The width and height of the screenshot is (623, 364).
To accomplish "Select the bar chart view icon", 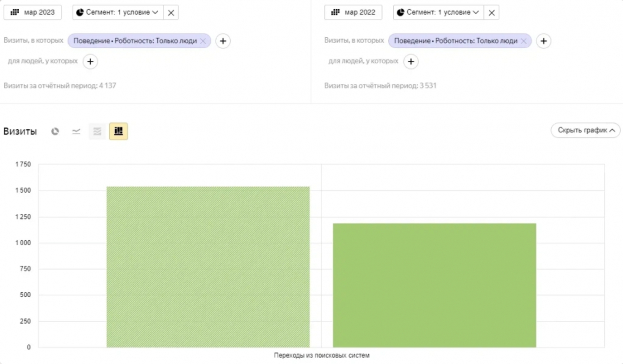I will click(x=118, y=131).
